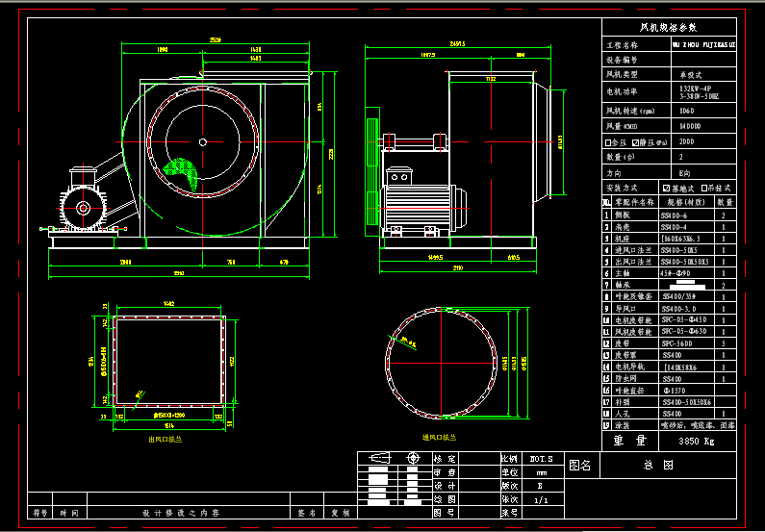
Task: Uncheck the 静压 checkbox
Action: point(635,143)
